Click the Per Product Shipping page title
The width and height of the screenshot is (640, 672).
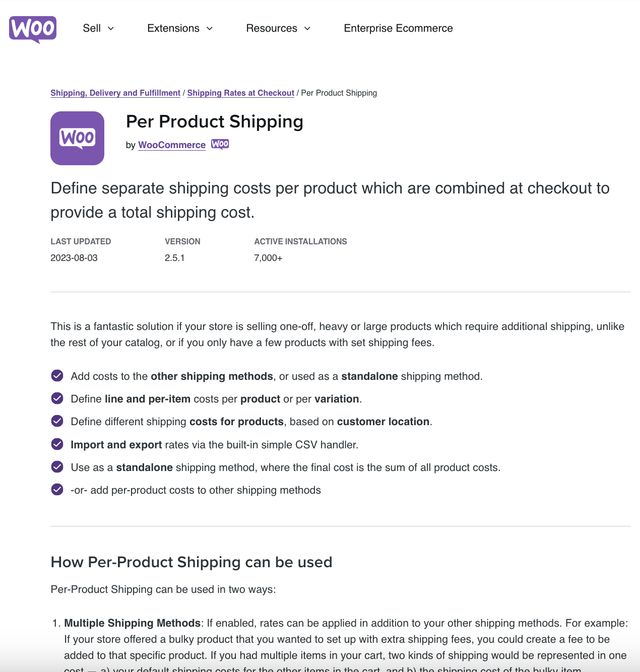[x=215, y=122]
